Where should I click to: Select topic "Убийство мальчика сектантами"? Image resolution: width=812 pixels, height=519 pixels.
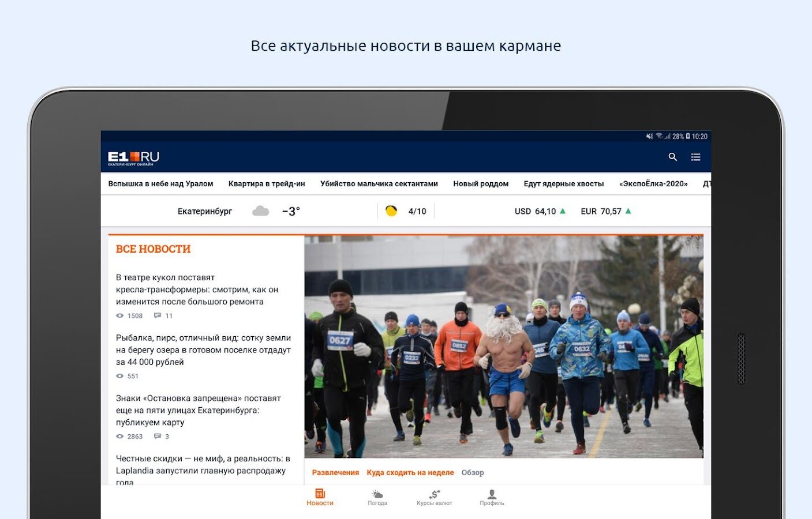[379, 184]
